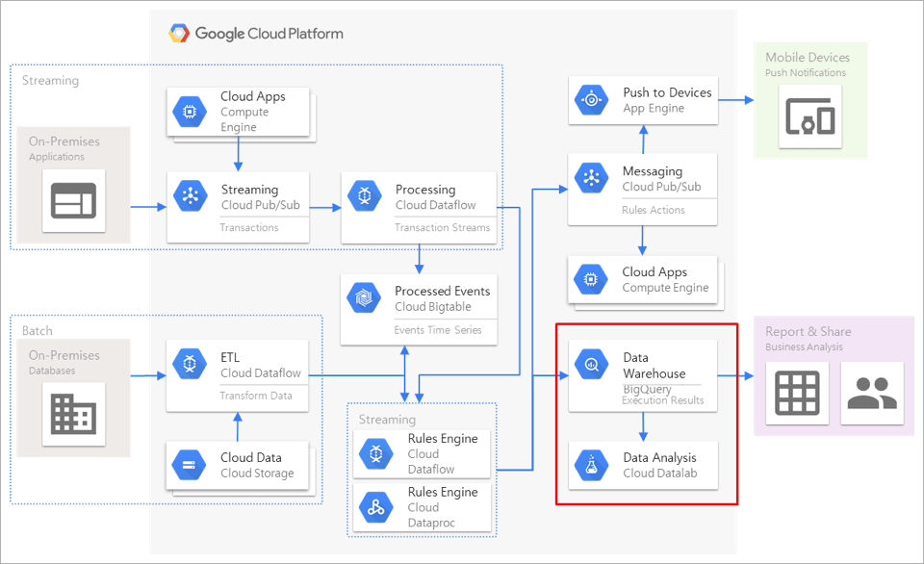Select the App Engine icon by Push to Devices
Viewport: 924px width, 564px height.
point(592,99)
